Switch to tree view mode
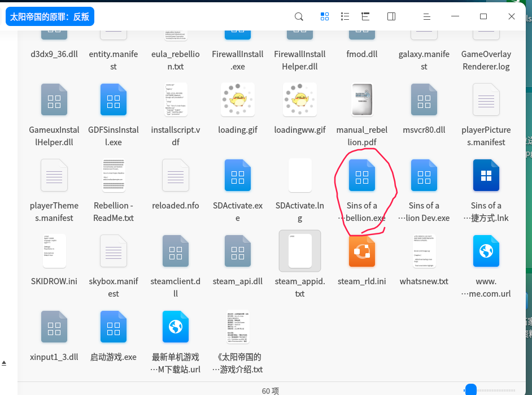The height and width of the screenshot is (395, 532). tap(365, 16)
